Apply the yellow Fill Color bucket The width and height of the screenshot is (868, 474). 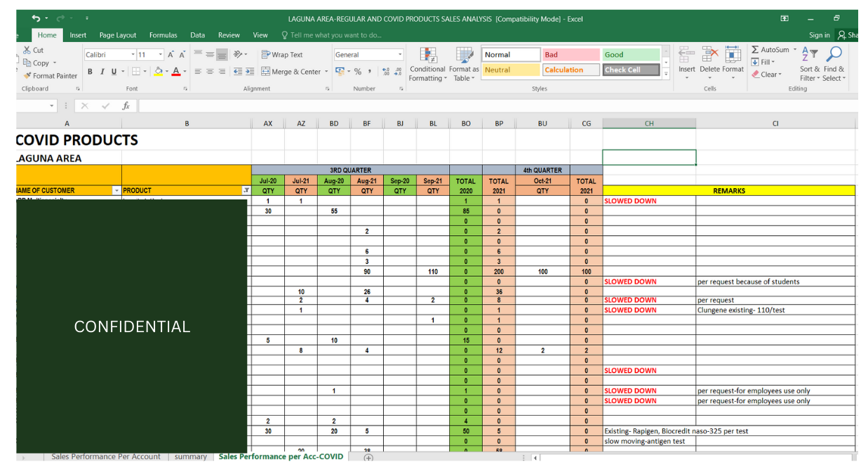pos(159,72)
